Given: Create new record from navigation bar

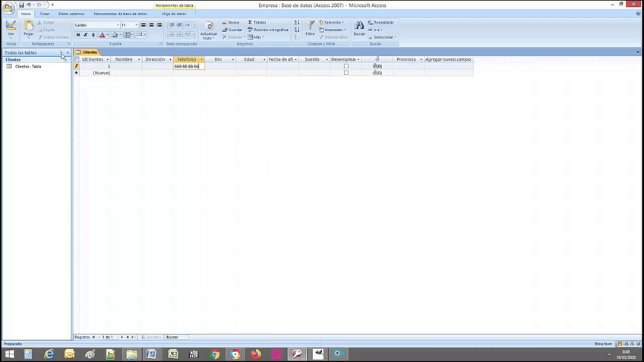Looking at the screenshot, I should click(134, 337).
